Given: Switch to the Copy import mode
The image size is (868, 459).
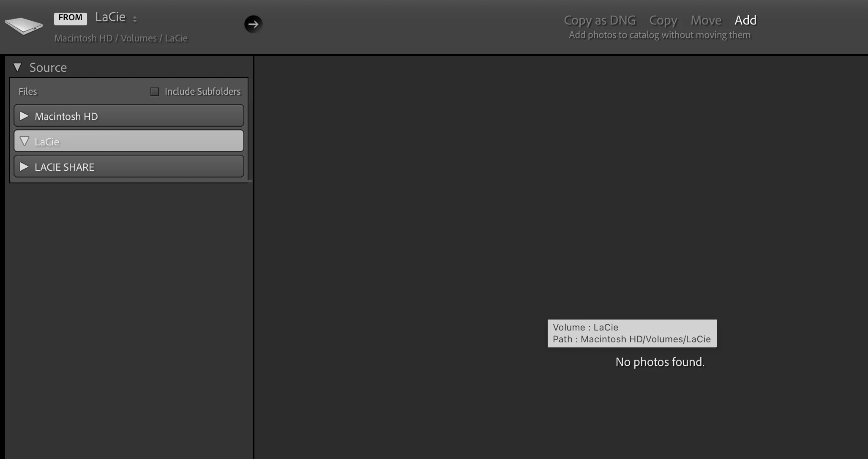Looking at the screenshot, I should tap(663, 20).
